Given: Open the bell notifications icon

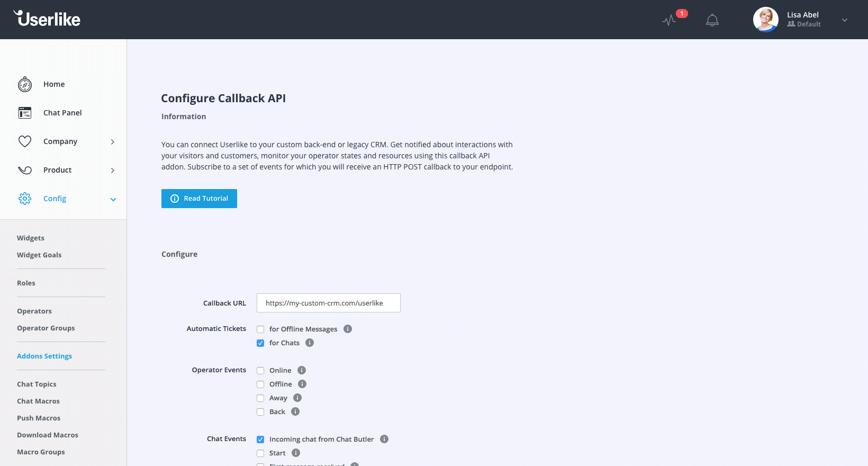Looking at the screenshot, I should [x=712, y=20].
